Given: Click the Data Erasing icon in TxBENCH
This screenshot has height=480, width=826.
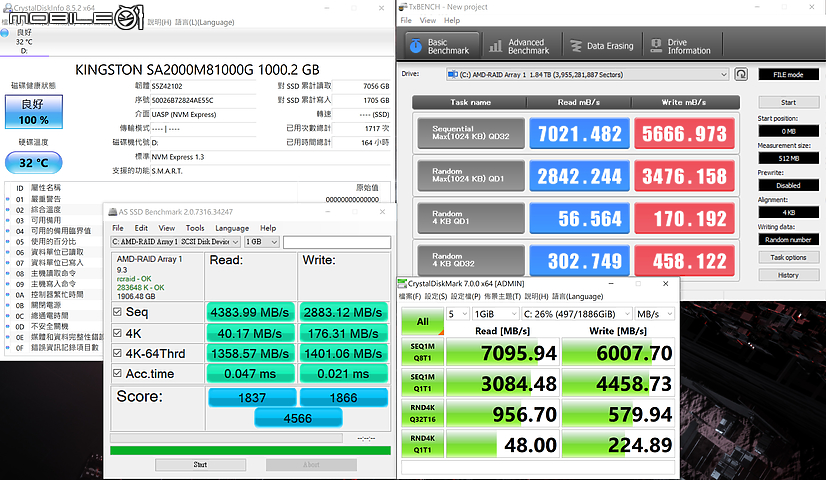Looking at the screenshot, I should 576,46.
